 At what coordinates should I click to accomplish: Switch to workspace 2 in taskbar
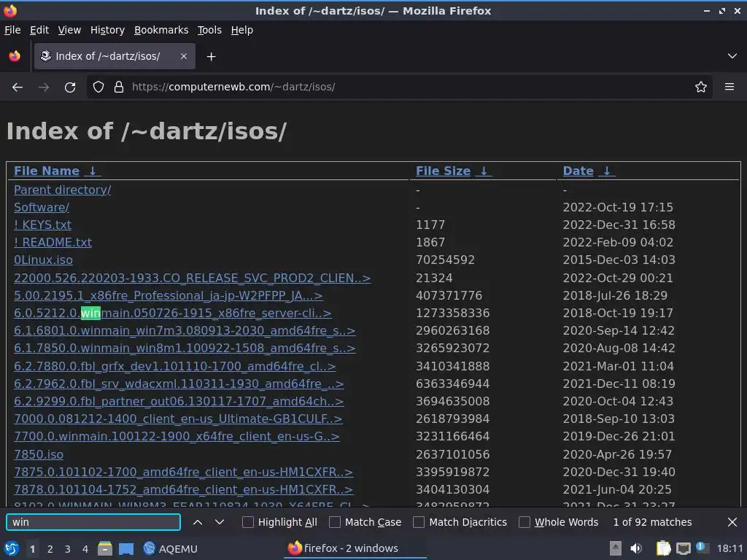[50, 548]
